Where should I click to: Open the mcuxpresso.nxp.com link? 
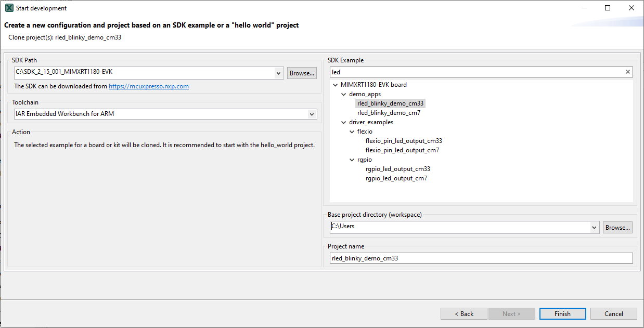[148, 86]
